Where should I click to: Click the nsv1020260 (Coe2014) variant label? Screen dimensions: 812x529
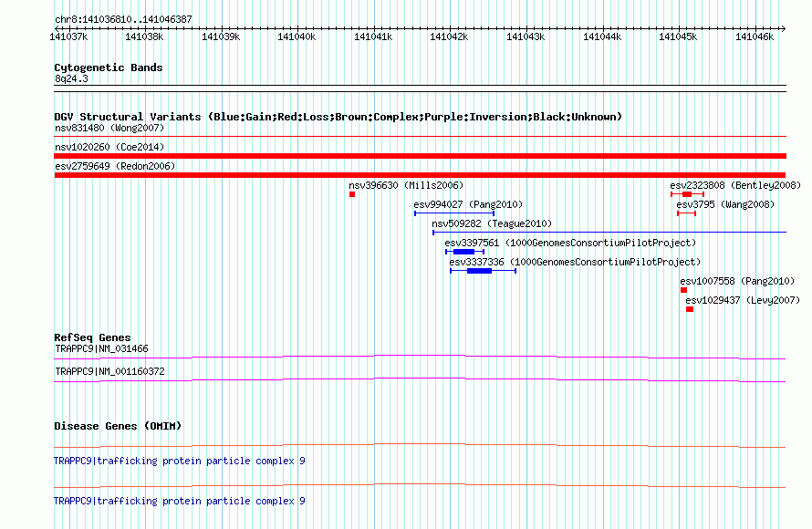click(109, 147)
